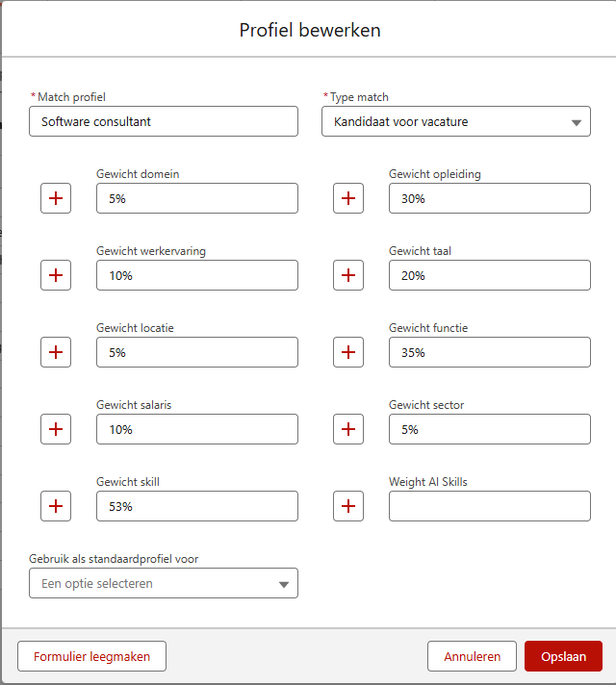Click plus icon beside Gewicht salaris
616x685 pixels.
(56, 429)
